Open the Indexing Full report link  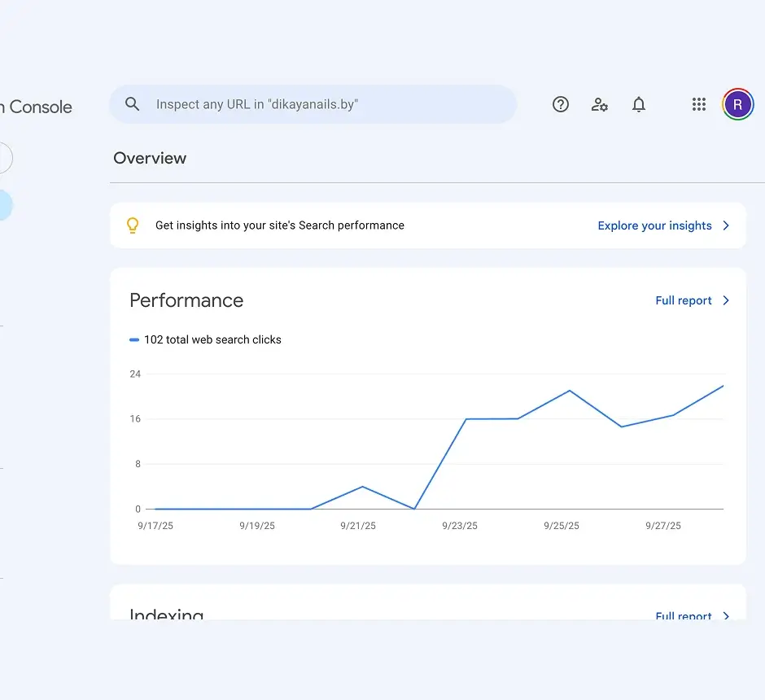point(684,615)
